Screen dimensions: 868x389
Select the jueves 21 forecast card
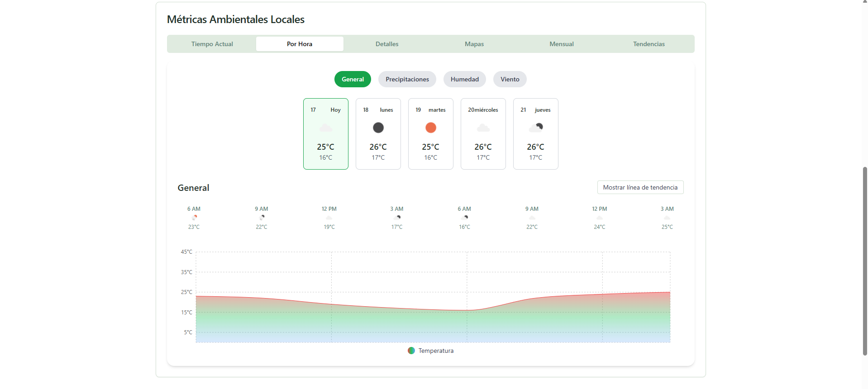click(535, 134)
